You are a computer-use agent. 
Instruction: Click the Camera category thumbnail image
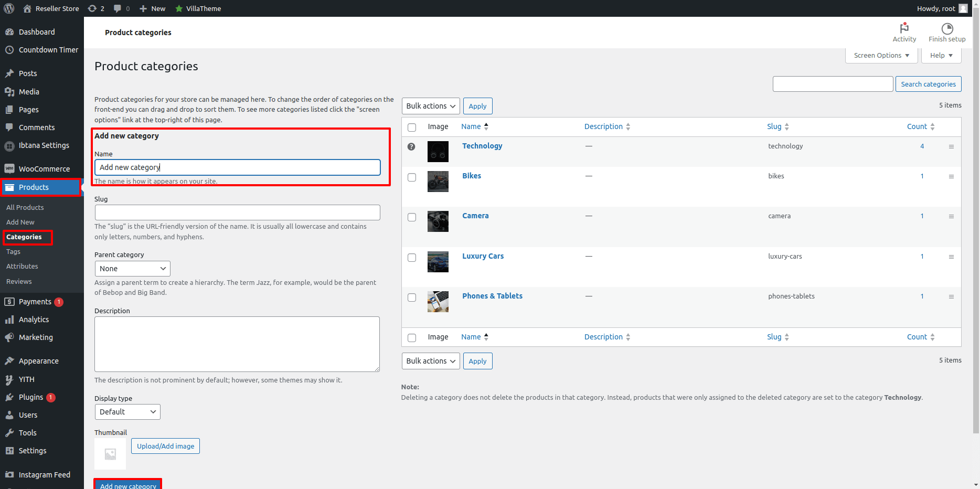(x=438, y=221)
